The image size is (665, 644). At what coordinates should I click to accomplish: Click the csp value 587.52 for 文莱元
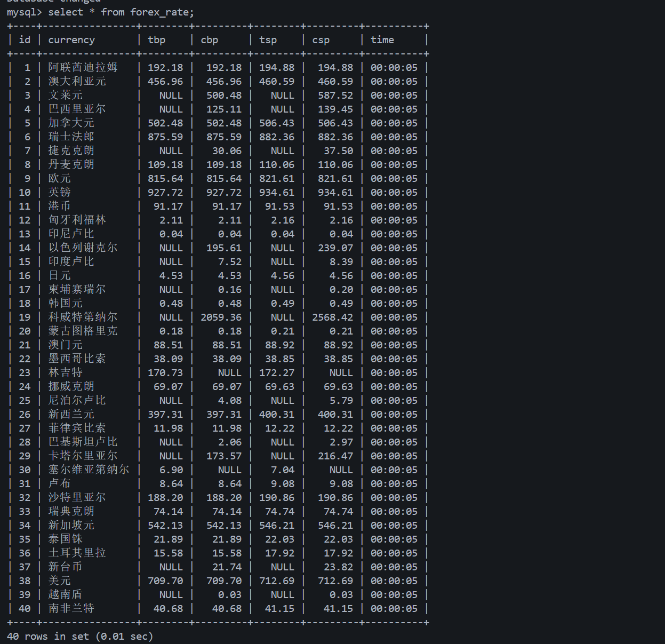[x=335, y=95]
